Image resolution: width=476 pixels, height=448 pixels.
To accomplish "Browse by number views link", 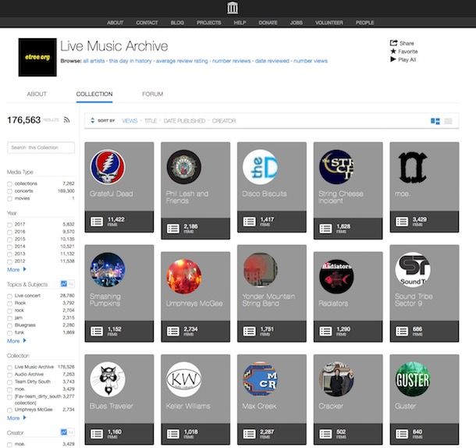I will coord(311,61).
